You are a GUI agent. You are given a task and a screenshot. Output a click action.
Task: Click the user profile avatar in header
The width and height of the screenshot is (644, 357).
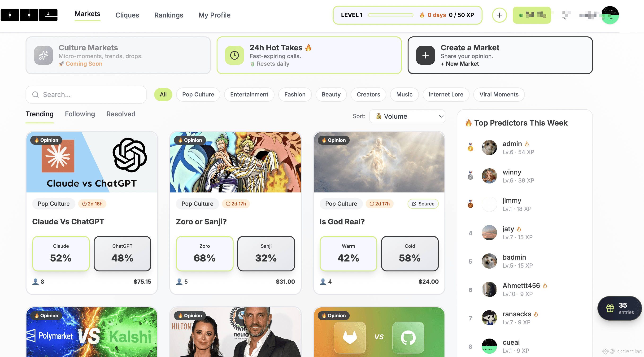pos(610,15)
